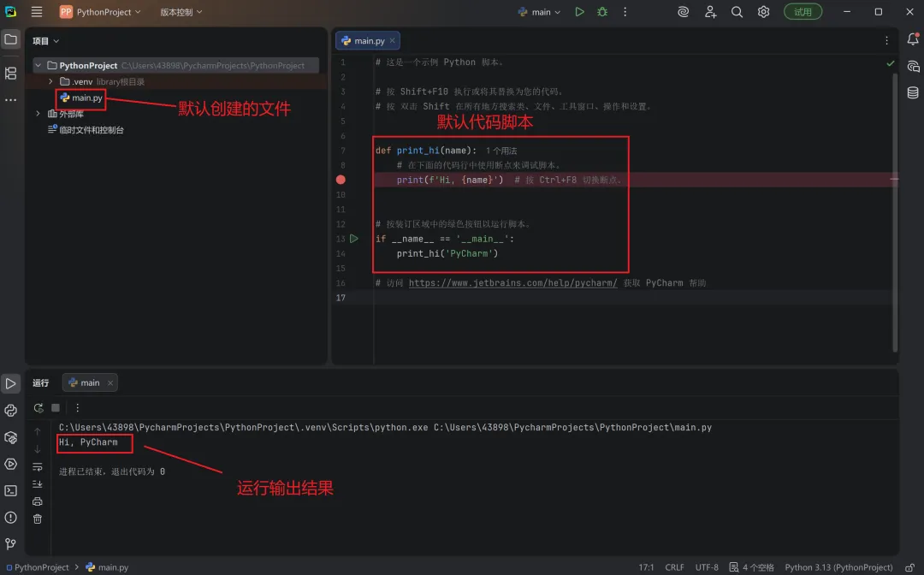Open the Notifications bell
924x575 pixels.
pyautogui.click(x=913, y=39)
